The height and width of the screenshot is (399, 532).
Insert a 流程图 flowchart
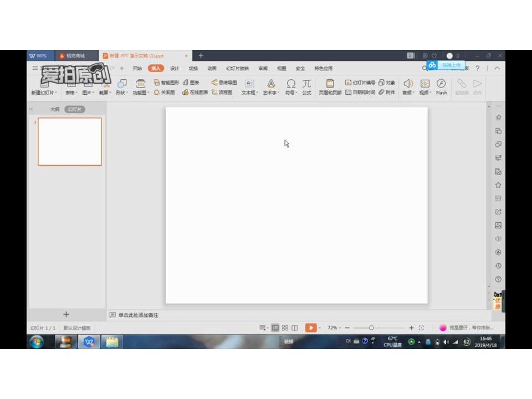(222, 93)
